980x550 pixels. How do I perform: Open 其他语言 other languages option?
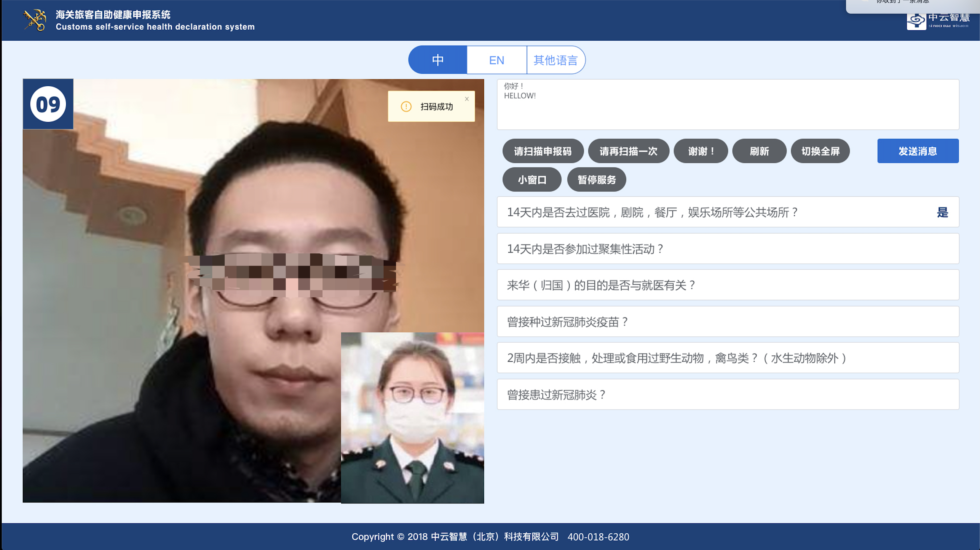556,60
